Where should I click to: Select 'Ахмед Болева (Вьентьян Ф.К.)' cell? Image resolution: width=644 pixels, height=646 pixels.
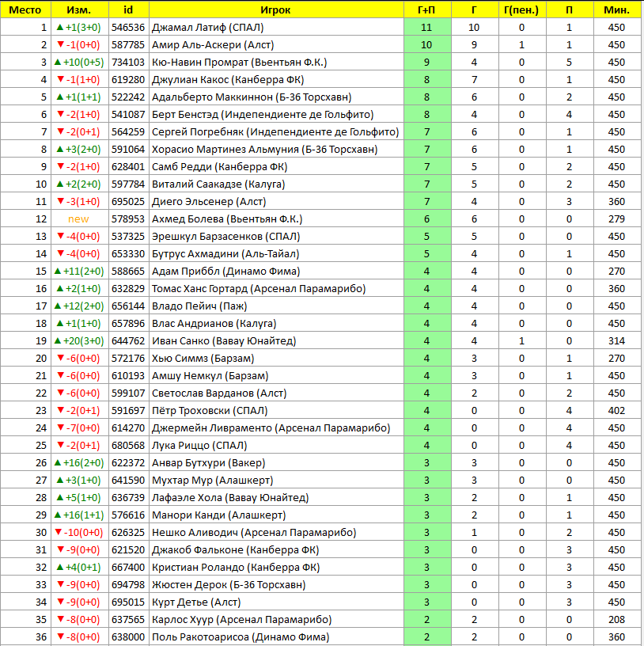[x=276, y=218]
